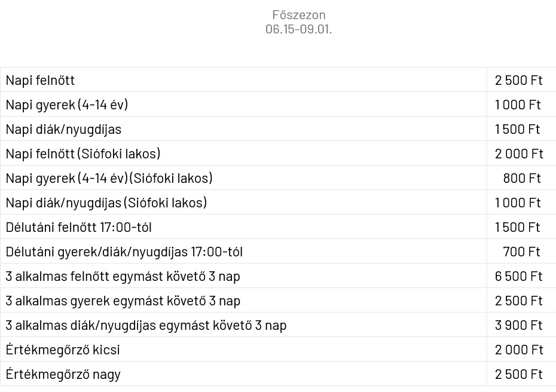
Task: Click Napi diák/nyugdíjas (Siófoki lakos) label
Action: tap(106, 203)
